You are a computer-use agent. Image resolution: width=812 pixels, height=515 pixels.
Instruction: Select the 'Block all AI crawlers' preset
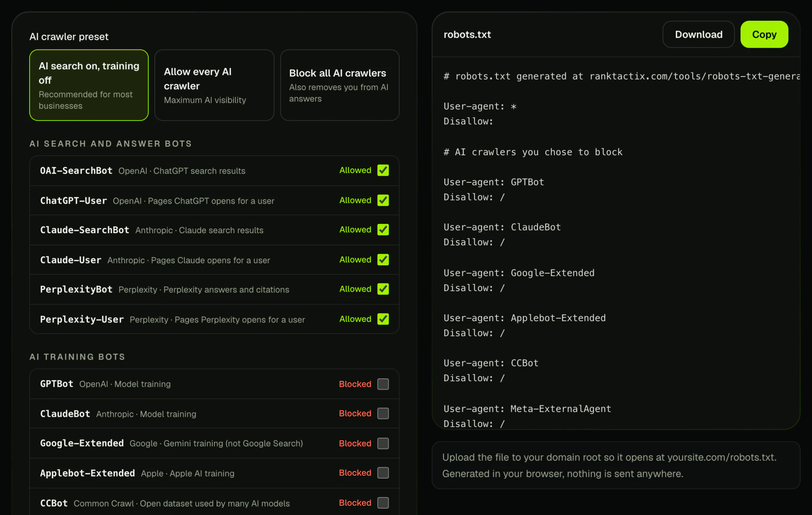(340, 85)
